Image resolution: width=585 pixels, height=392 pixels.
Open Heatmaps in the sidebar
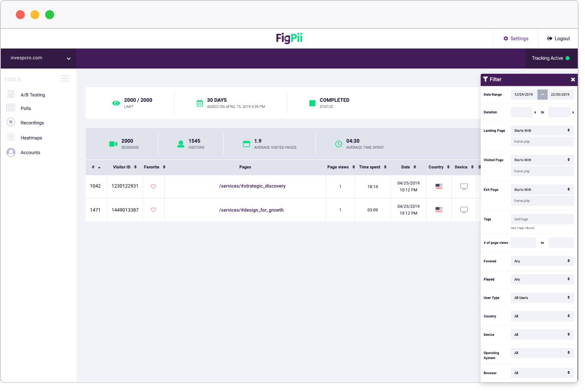click(31, 138)
